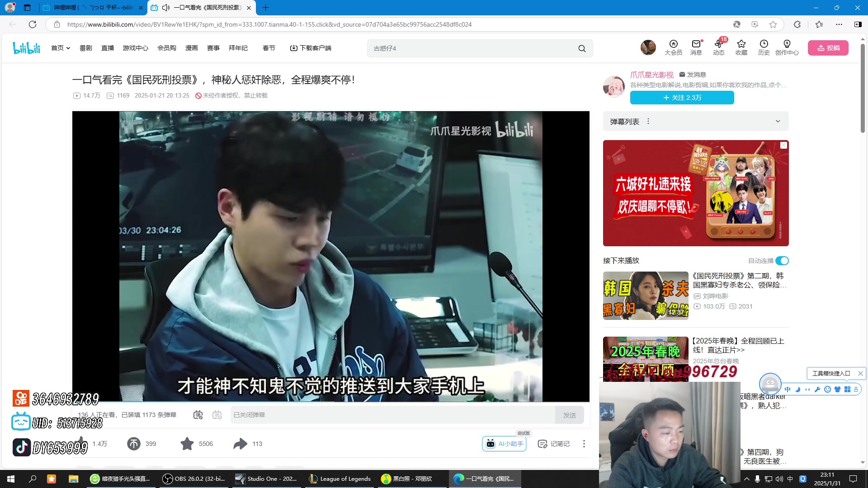The image size is (868, 488).
Task: Toggle the Sogou toolbar lock icon
Action: click(856, 389)
